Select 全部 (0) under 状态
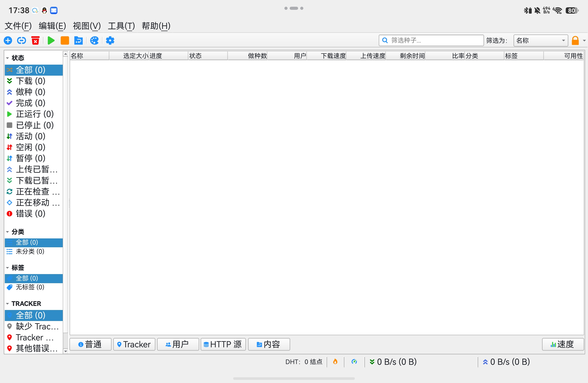 pos(34,70)
